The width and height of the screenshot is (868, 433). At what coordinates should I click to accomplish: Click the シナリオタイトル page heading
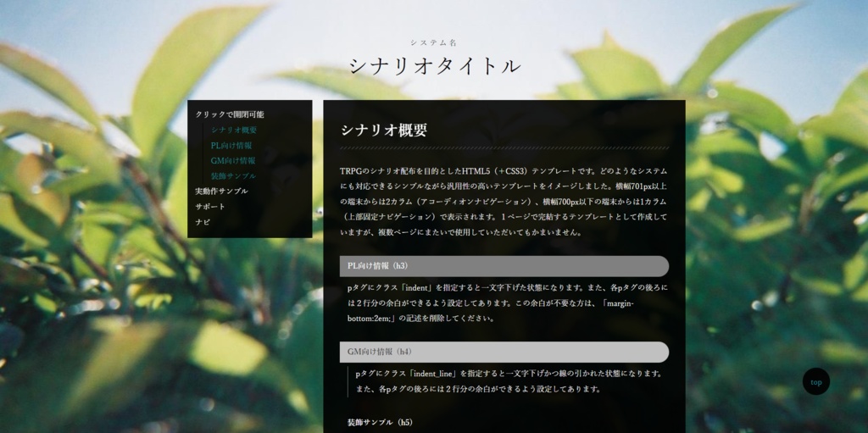[435, 66]
